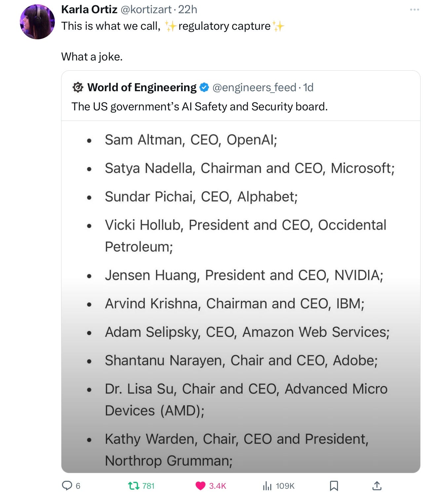448x495 pixels.
Task: Click the blue verified badge icon
Action: click(205, 88)
